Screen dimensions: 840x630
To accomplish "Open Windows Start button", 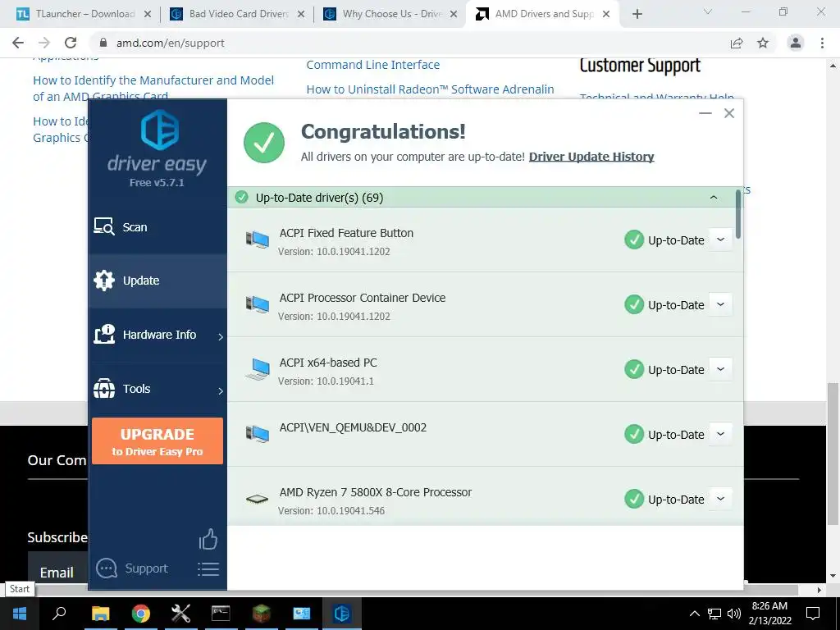I will point(20,613).
